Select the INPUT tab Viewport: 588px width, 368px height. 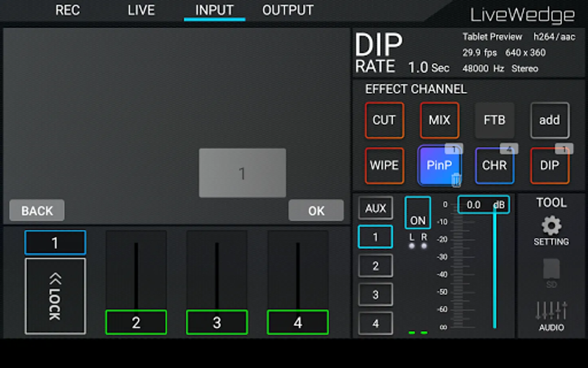click(214, 10)
